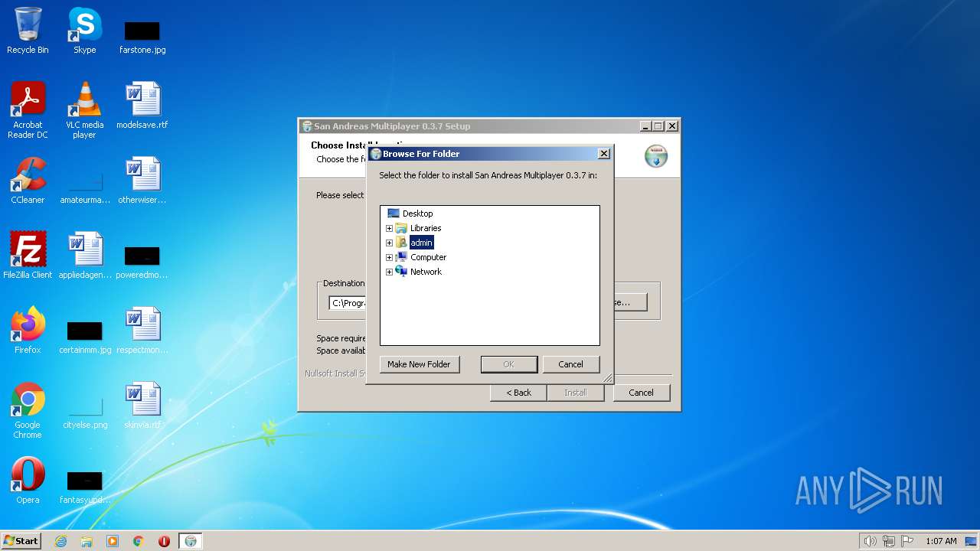Image resolution: width=980 pixels, height=551 pixels.
Task: Open Windows Explorer from the taskbar
Action: click(87, 541)
